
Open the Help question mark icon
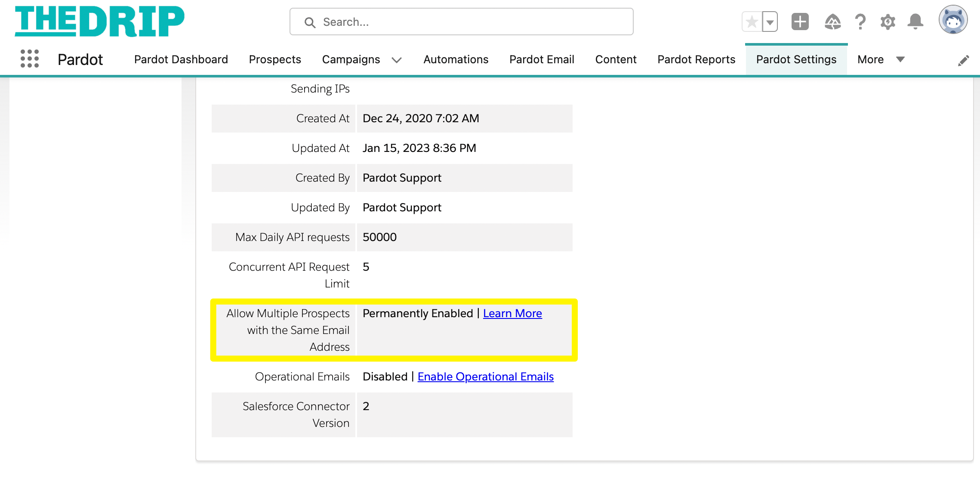860,22
